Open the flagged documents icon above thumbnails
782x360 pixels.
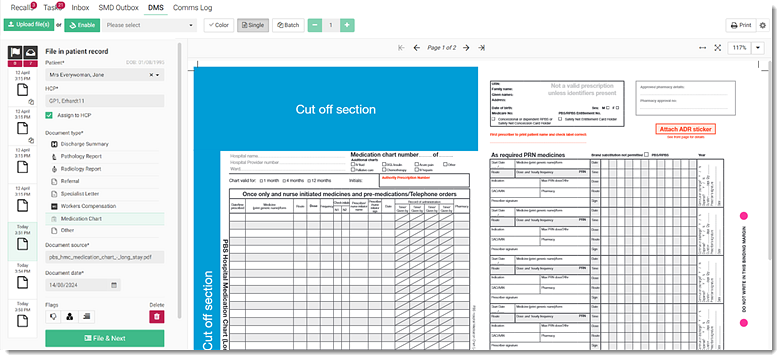tap(14, 53)
